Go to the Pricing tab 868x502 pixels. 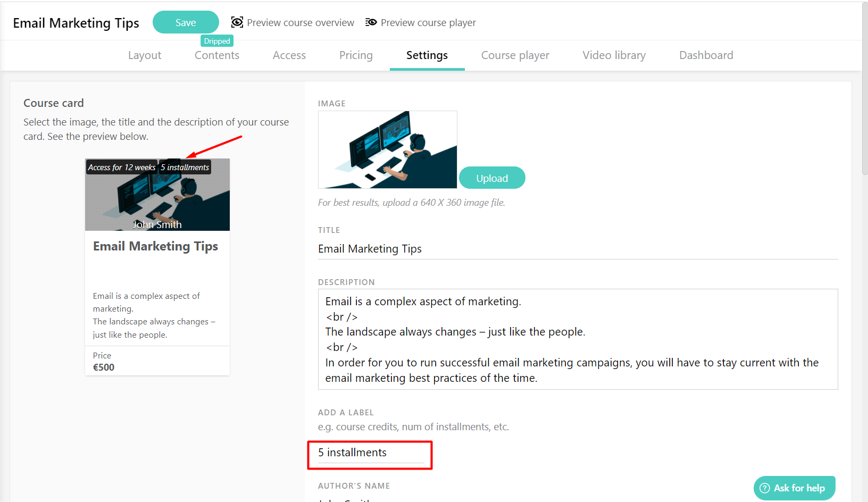355,55
